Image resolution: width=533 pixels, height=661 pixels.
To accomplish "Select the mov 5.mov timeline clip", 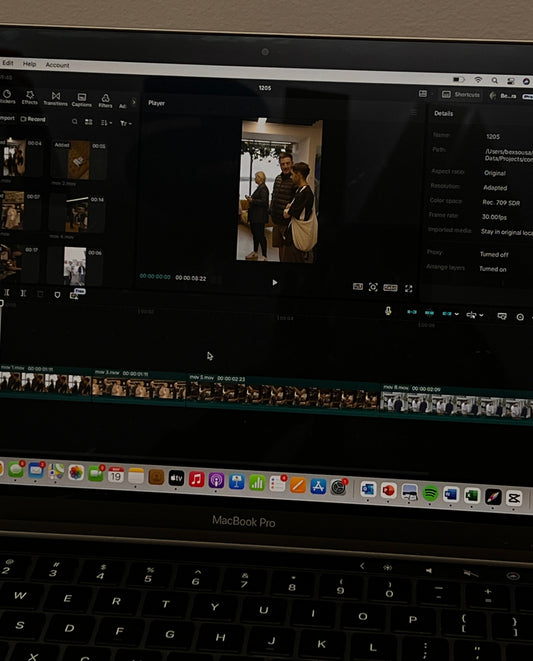I will pos(283,392).
